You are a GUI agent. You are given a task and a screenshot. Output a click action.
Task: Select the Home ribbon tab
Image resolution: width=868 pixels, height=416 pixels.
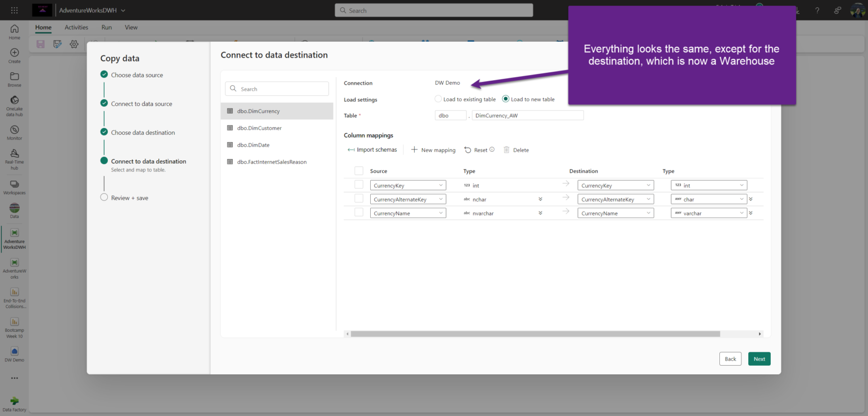pyautogui.click(x=43, y=27)
